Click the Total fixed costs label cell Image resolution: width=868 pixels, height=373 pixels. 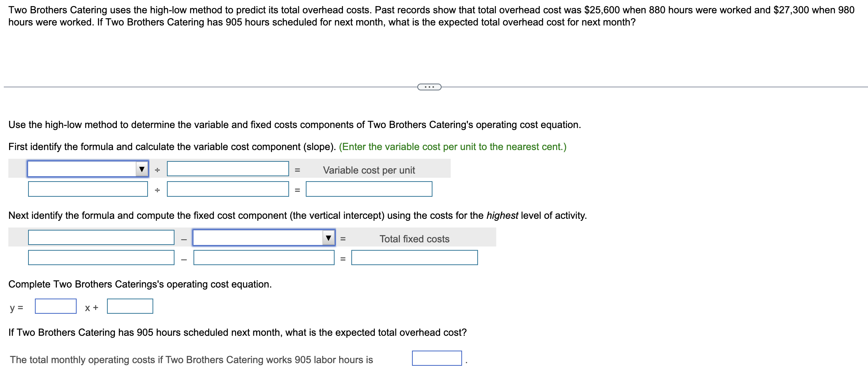tap(414, 239)
